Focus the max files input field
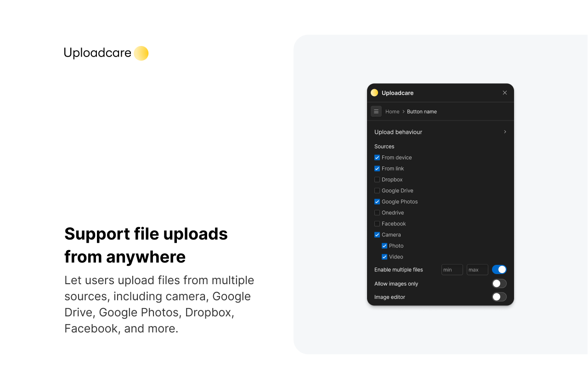Viewport: 588px width, 389px height. click(x=477, y=270)
